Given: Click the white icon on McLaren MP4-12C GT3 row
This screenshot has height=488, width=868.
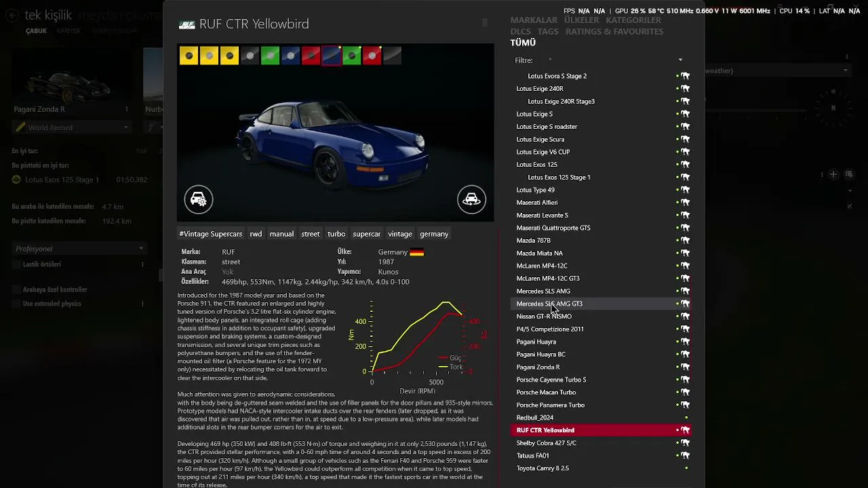Looking at the screenshot, I should coord(686,279).
